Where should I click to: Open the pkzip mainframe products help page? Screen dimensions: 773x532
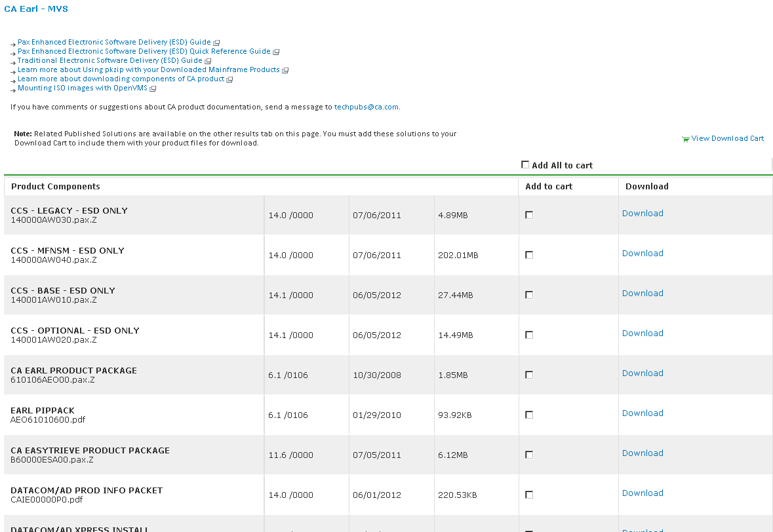pos(149,69)
